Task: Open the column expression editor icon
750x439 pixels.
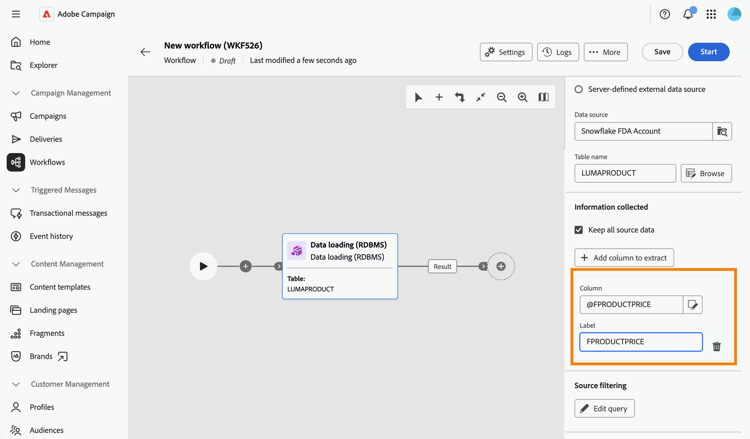Action: tap(693, 305)
